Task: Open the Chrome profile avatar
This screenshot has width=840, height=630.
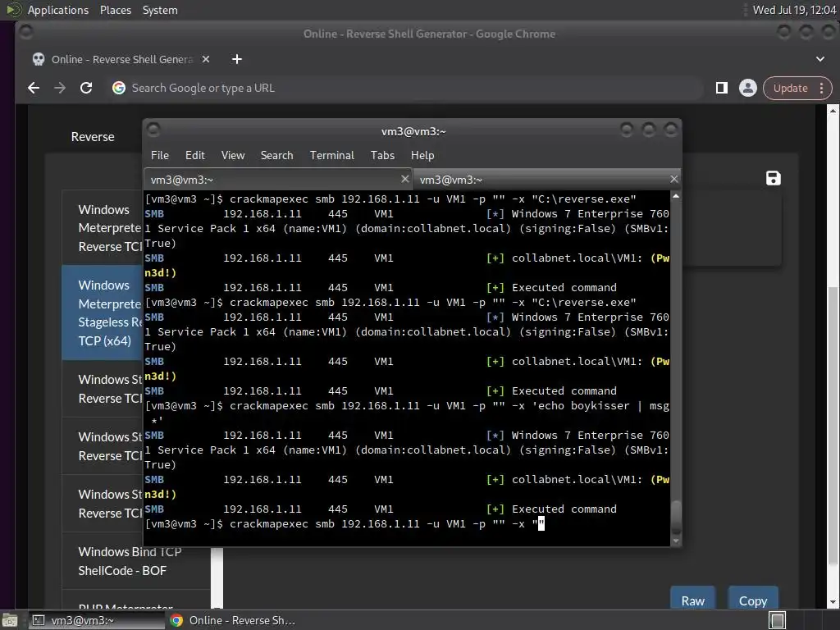Action: pos(748,88)
